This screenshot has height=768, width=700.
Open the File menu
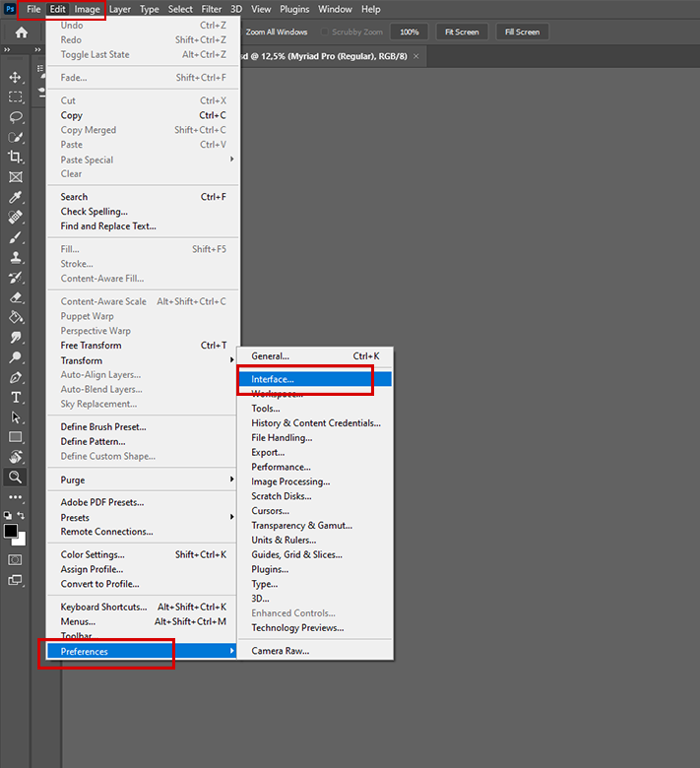click(x=33, y=9)
